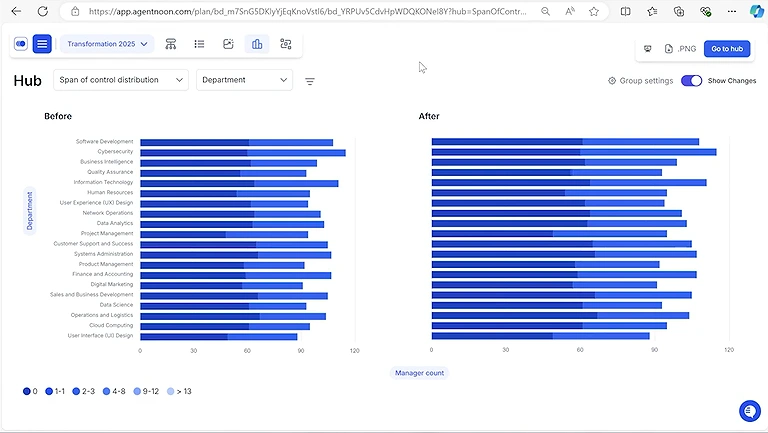Click Human Resources label
The image size is (768, 433).
coord(110,192)
